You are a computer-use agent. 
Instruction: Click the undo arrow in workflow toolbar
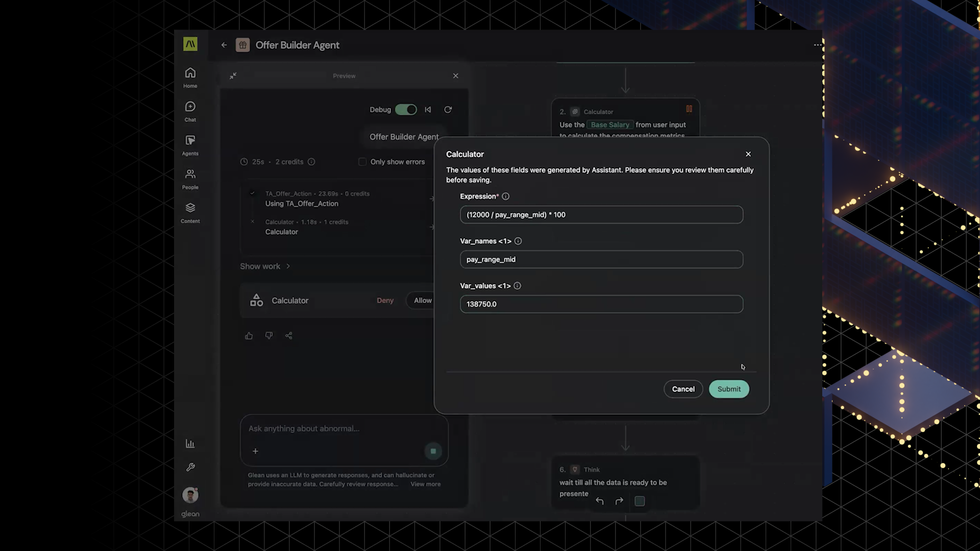point(600,501)
